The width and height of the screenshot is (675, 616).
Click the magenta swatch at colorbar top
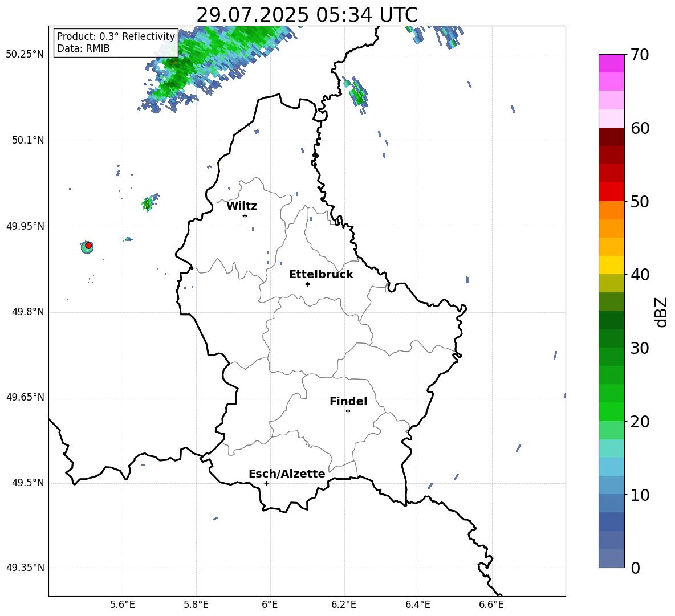coord(611,63)
